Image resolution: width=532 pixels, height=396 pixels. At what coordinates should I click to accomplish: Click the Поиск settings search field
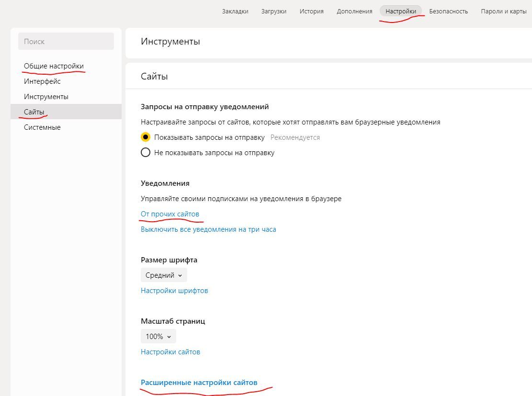(x=66, y=42)
